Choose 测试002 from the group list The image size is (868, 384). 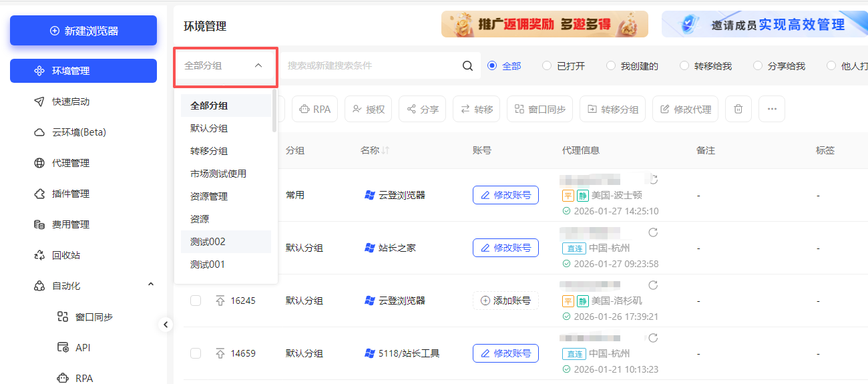[226, 242]
